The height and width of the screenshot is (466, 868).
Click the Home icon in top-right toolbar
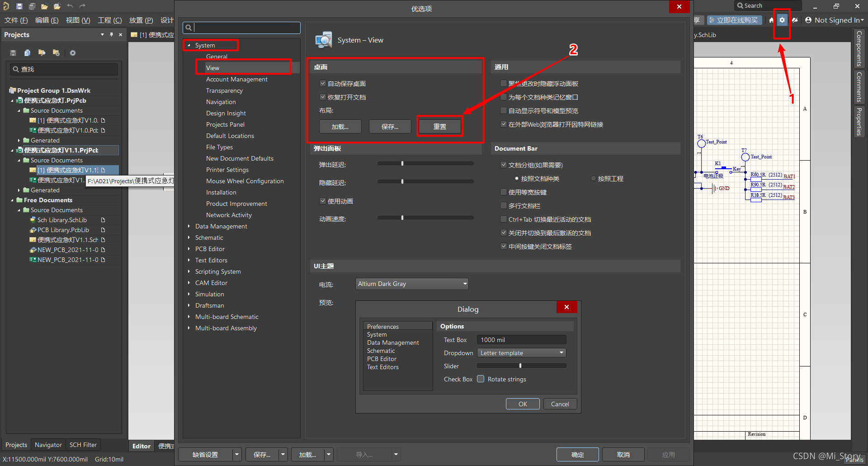771,20
